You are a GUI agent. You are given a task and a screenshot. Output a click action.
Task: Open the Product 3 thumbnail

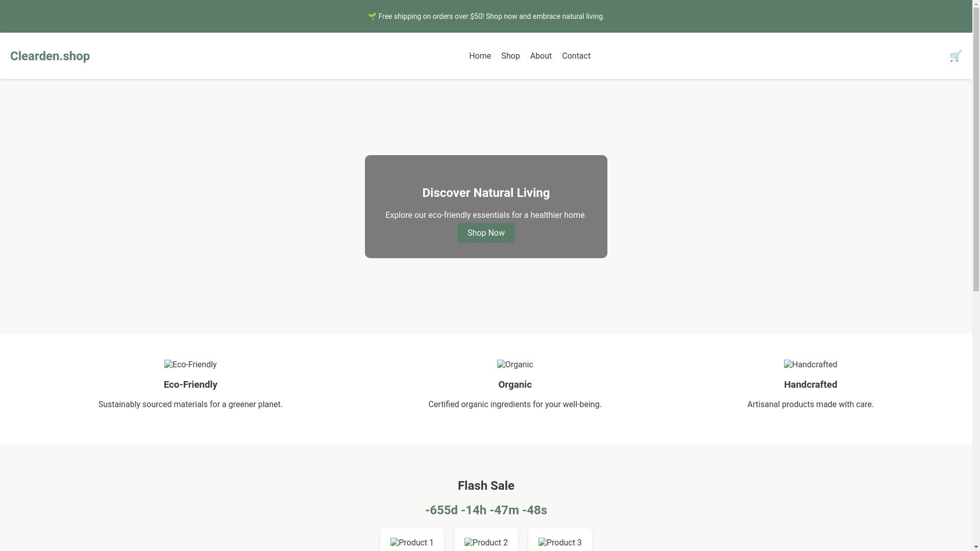[560, 542]
